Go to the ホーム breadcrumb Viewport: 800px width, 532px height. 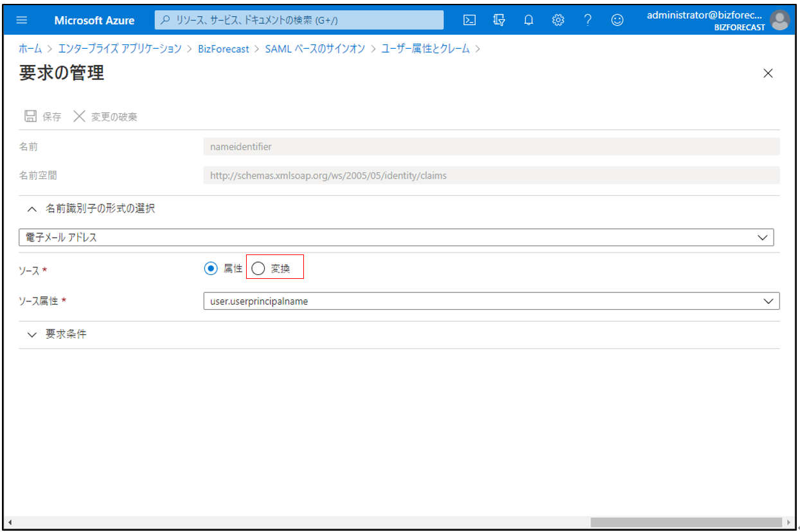pos(30,49)
